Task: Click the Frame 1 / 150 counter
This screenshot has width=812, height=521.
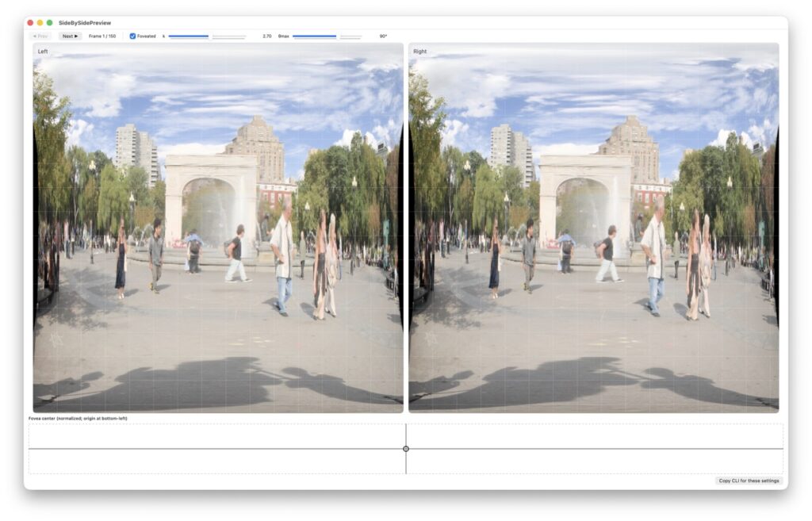Action: coord(102,36)
